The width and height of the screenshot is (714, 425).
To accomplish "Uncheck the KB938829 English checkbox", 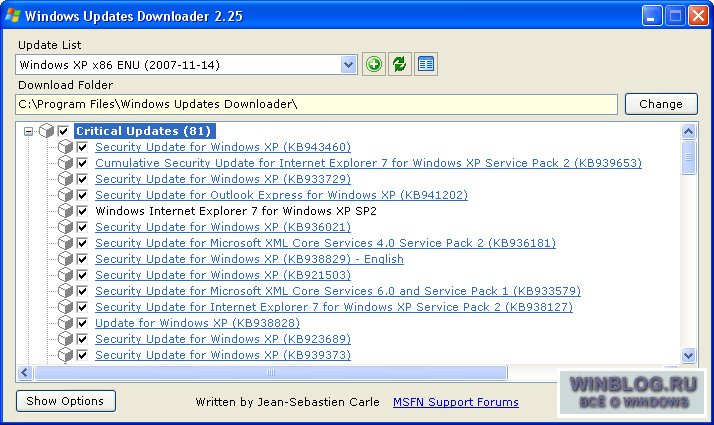I will tap(82, 259).
